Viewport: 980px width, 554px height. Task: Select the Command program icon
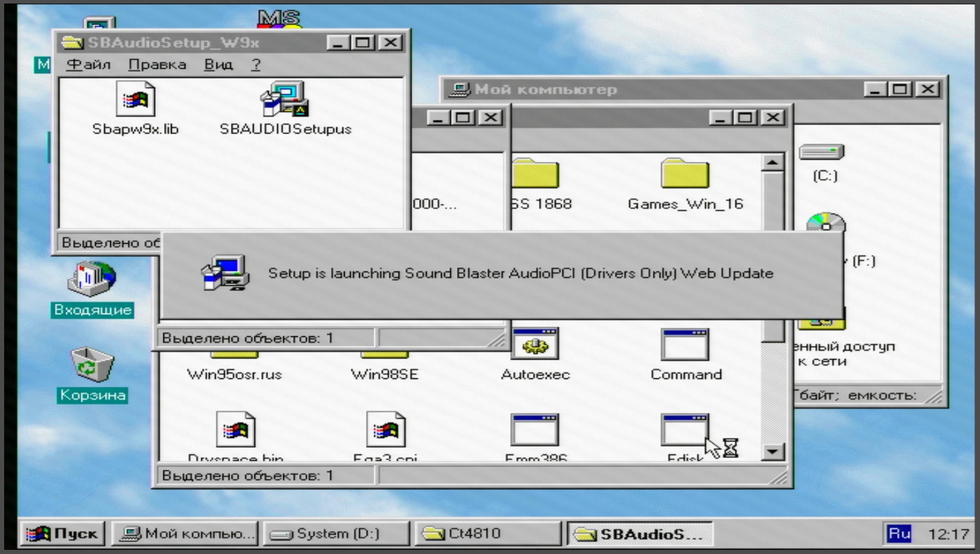[x=685, y=344]
